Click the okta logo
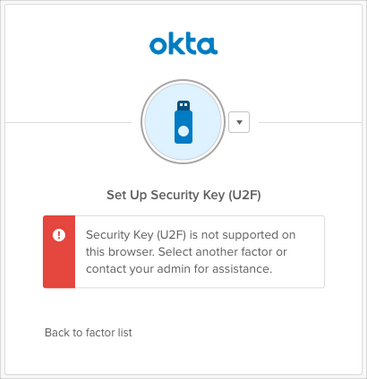 click(x=183, y=45)
